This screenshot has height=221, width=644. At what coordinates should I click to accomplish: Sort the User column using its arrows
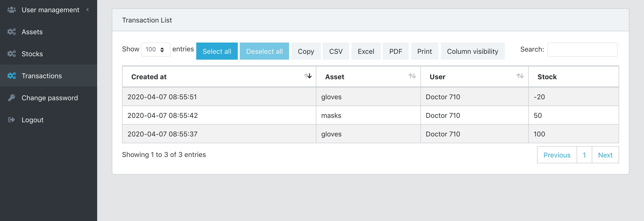click(x=520, y=76)
